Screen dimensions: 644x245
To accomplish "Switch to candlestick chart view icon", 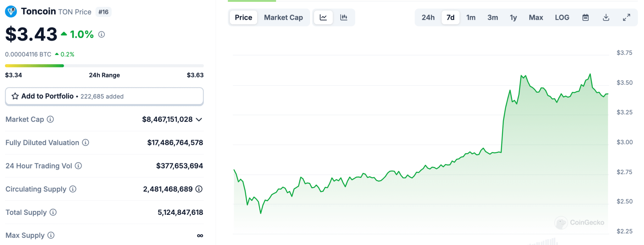I will [344, 18].
